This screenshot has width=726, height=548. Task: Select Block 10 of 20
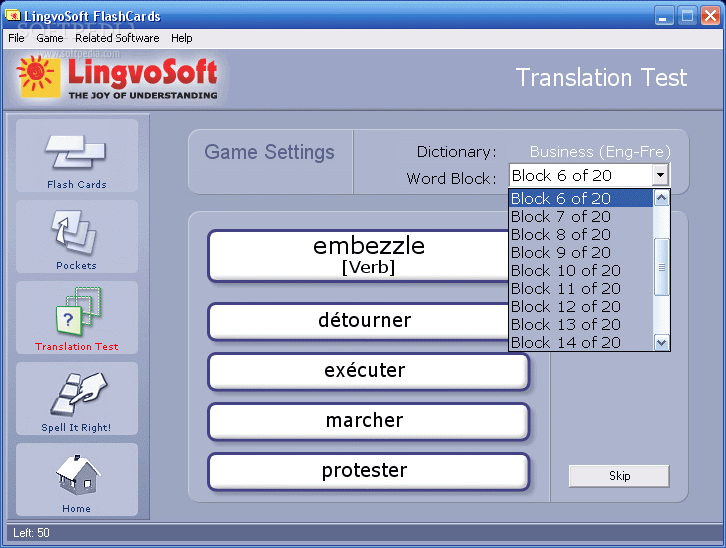coord(581,271)
